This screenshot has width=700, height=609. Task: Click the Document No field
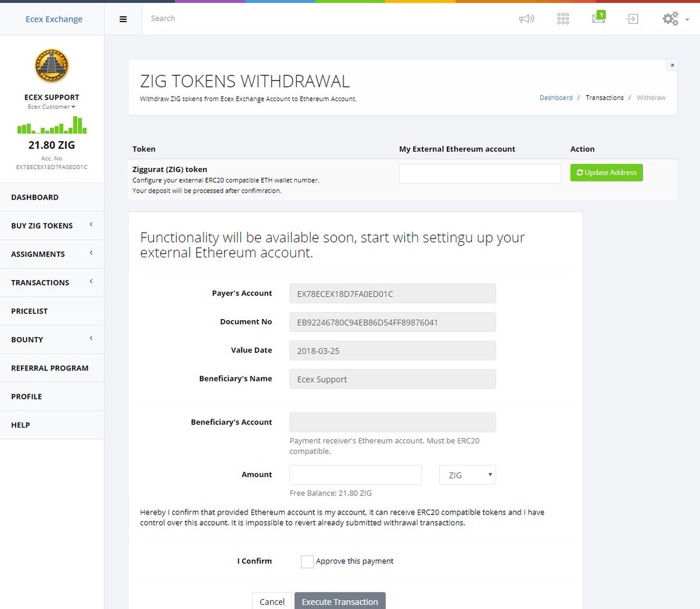coord(393,322)
